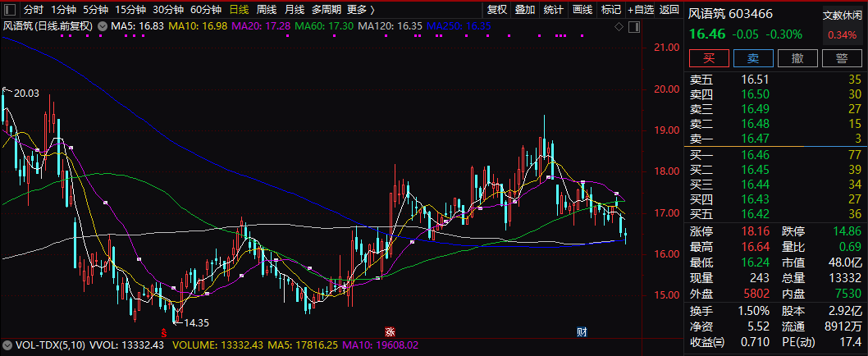The width and height of the screenshot is (868, 356).
Task: Click the blue 卖 sell button
Action: (x=753, y=58)
